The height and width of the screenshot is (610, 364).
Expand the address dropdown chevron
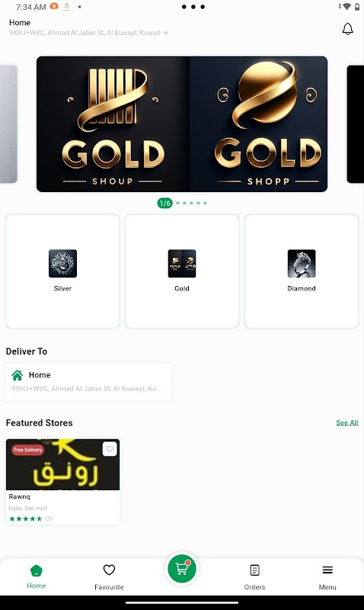pyautogui.click(x=165, y=33)
